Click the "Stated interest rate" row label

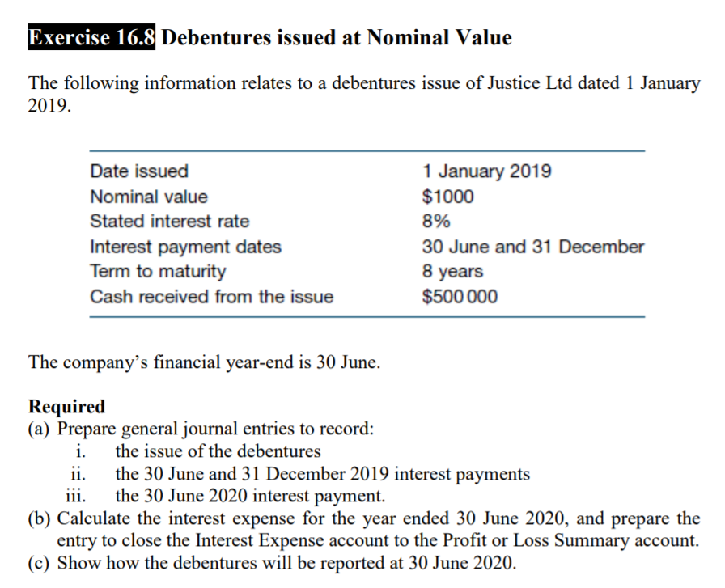pyautogui.click(x=170, y=222)
